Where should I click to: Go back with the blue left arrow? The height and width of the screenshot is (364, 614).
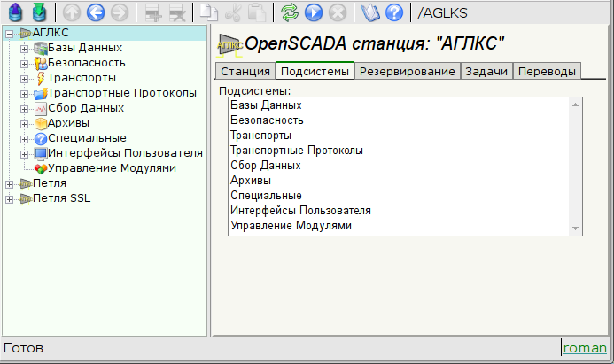(97, 12)
